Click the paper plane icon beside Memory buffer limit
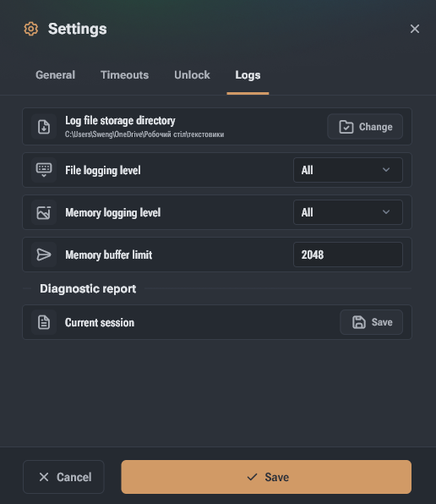This screenshot has height=504, width=436. click(44, 255)
